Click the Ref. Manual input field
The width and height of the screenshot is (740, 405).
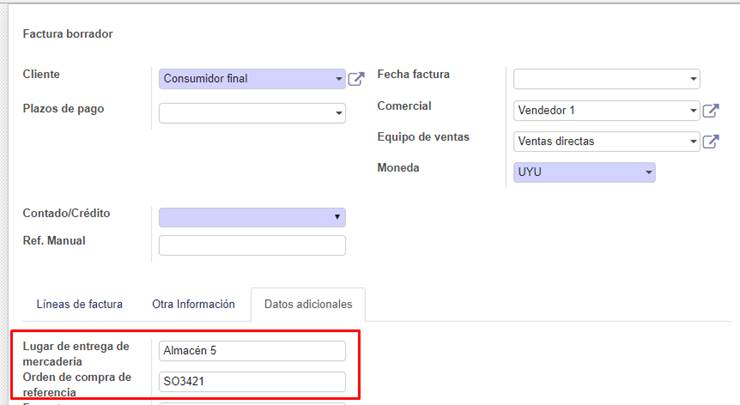coord(252,246)
